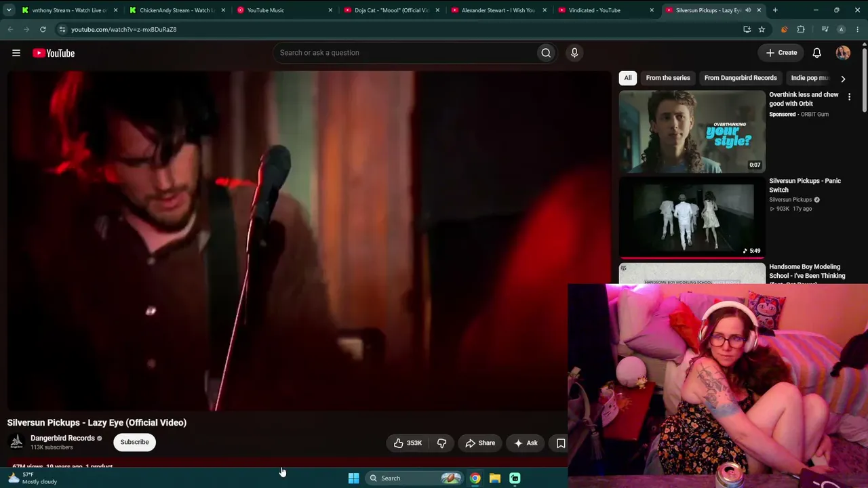The image size is (868, 488).
Task: Click the Chrome address bar URL
Action: pyautogui.click(x=123, y=30)
